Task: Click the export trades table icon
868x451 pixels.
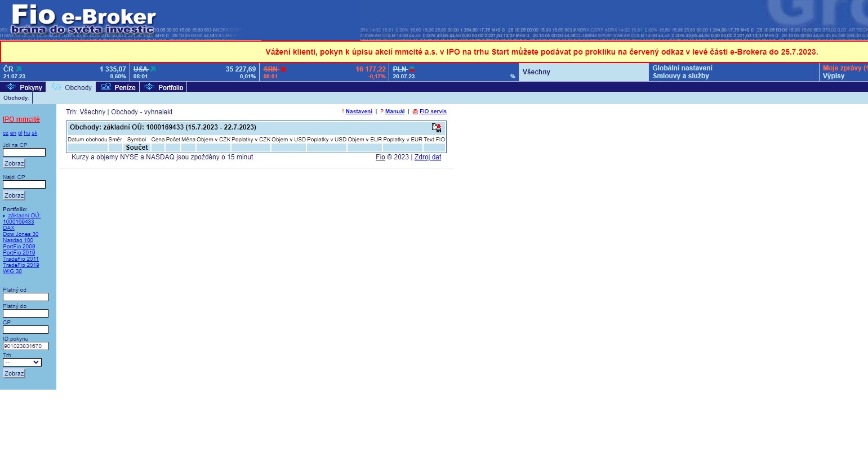Action: click(x=437, y=128)
